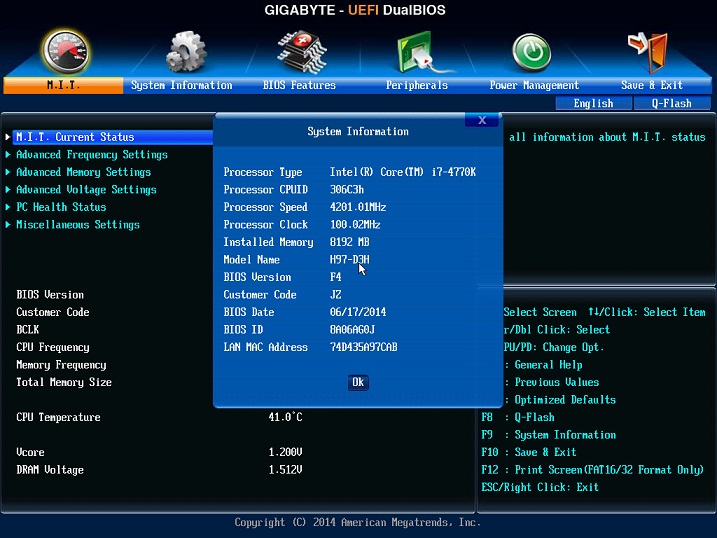Open Advanced Memory Settings entry
Viewport: 717px width, 538px height.
84,172
